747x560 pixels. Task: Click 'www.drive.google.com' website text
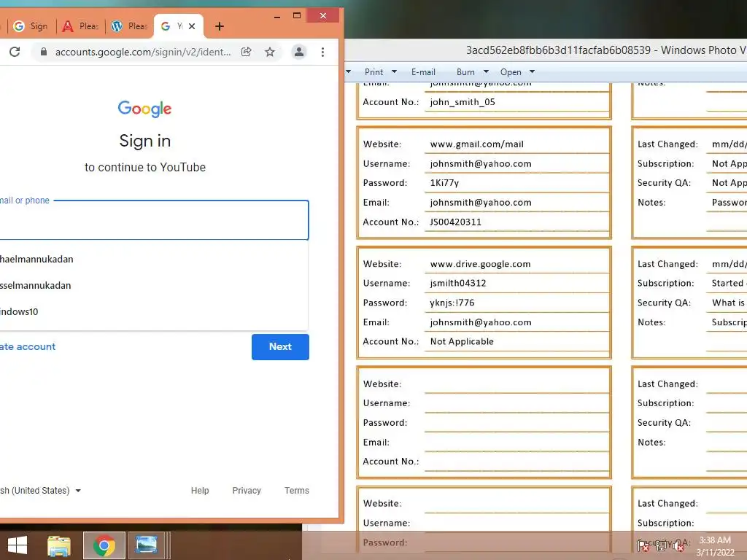(x=480, y=264)
